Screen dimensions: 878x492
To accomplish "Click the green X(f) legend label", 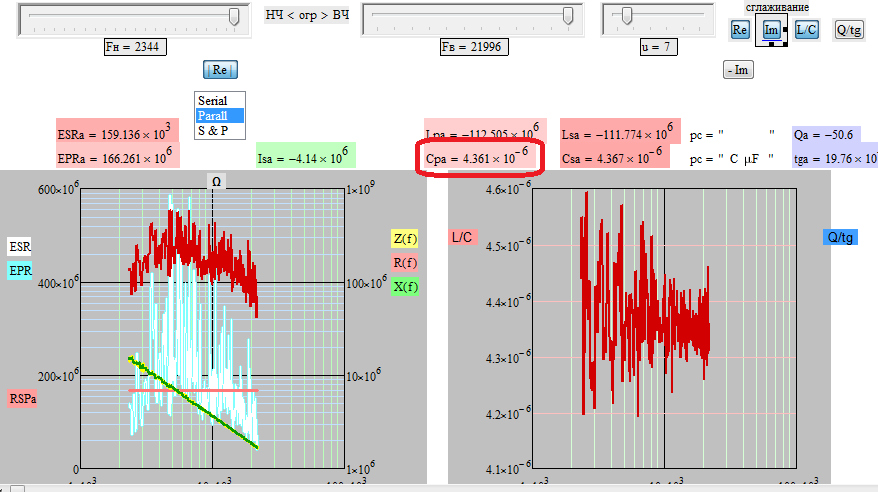I will [x=405, y=287].
